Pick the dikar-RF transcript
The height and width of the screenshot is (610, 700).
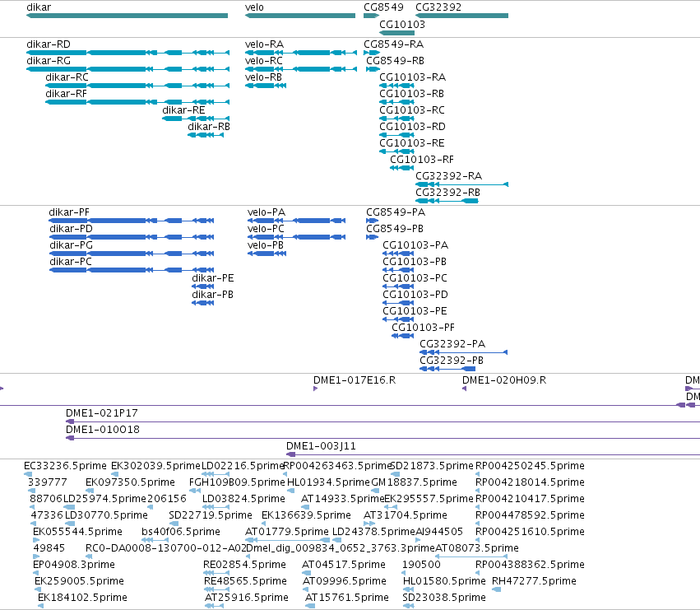point(137,102)
